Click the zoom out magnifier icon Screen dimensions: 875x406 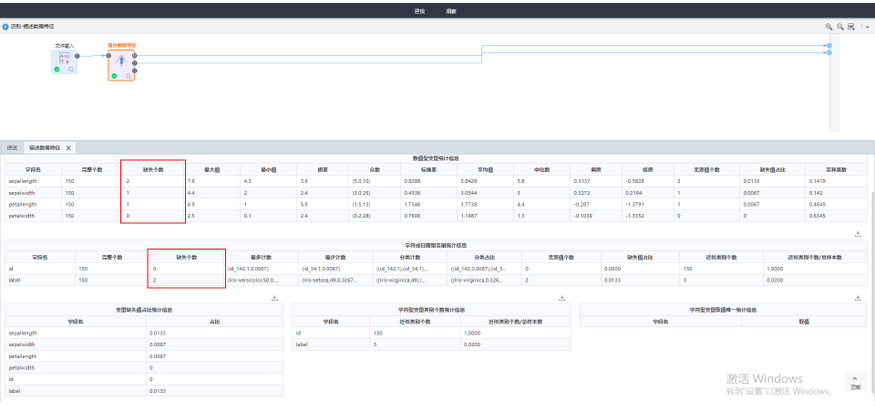tap(840, 26)
